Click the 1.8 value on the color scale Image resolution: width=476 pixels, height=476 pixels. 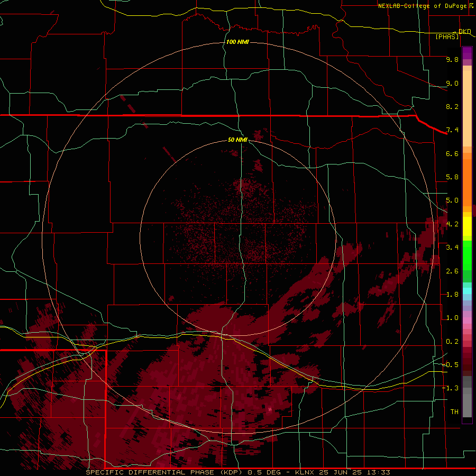(452, 295)
